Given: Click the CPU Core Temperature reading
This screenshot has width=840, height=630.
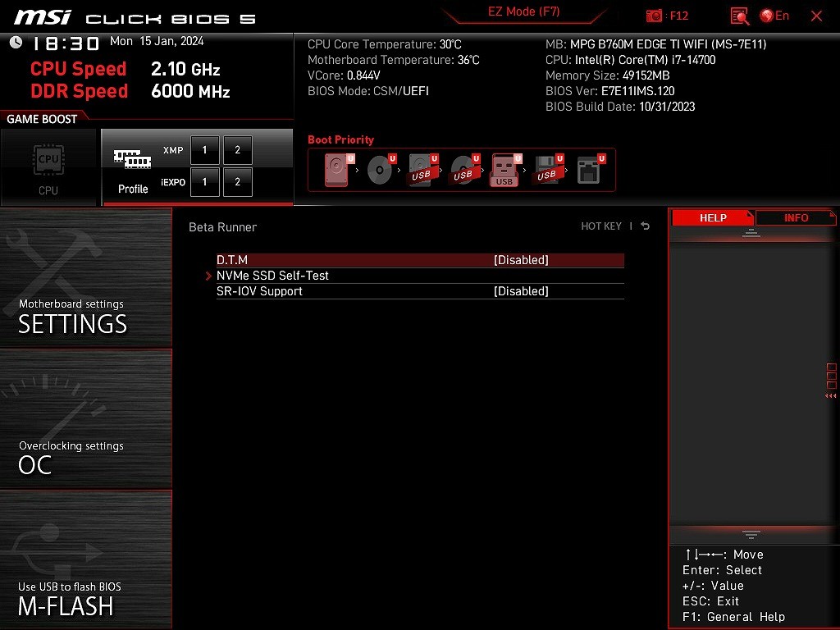Looking at the screenshot, I should [x=385, y=44].
